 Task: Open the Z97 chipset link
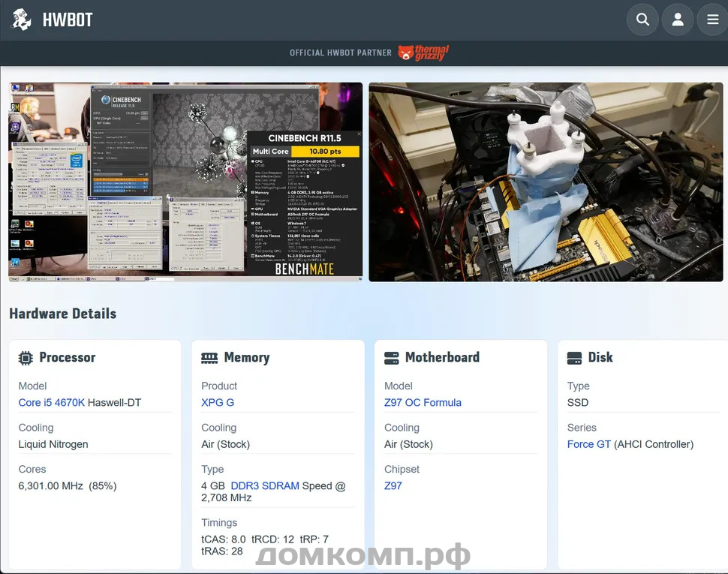393,485
